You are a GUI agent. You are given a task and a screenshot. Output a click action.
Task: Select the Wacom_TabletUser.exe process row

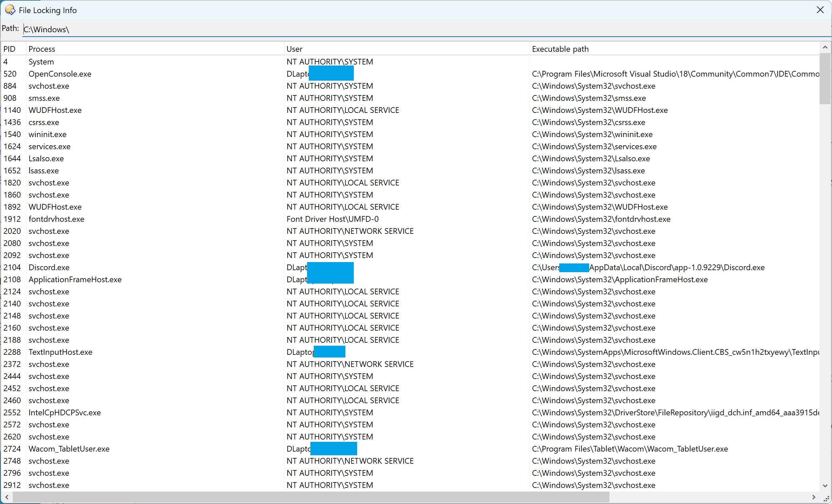(x=410, y=449)
